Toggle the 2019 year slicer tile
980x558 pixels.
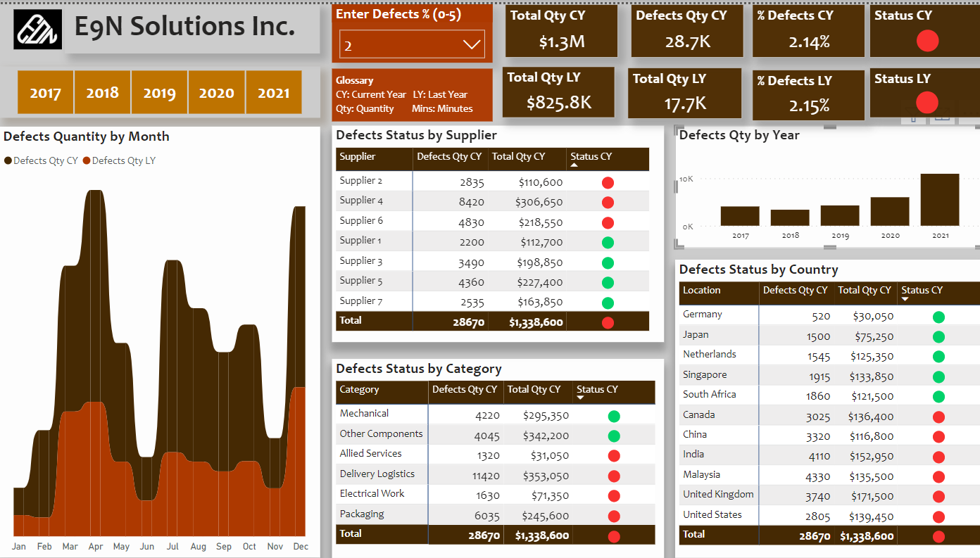pyautogui.click(x=159, y=92)
